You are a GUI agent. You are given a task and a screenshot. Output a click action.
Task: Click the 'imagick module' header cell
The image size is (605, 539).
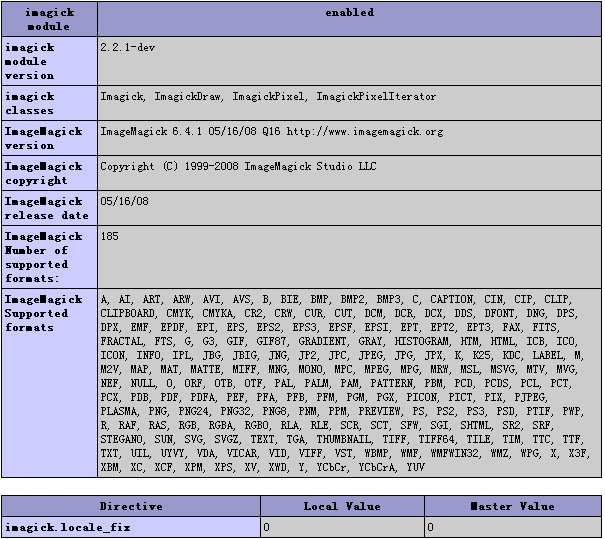[x=49, y=19]
